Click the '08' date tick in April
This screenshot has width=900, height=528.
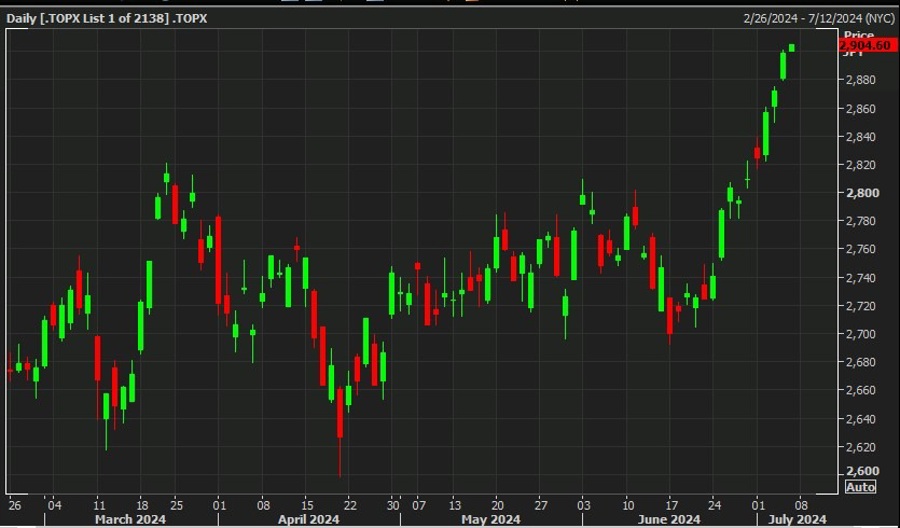point(262,506)
